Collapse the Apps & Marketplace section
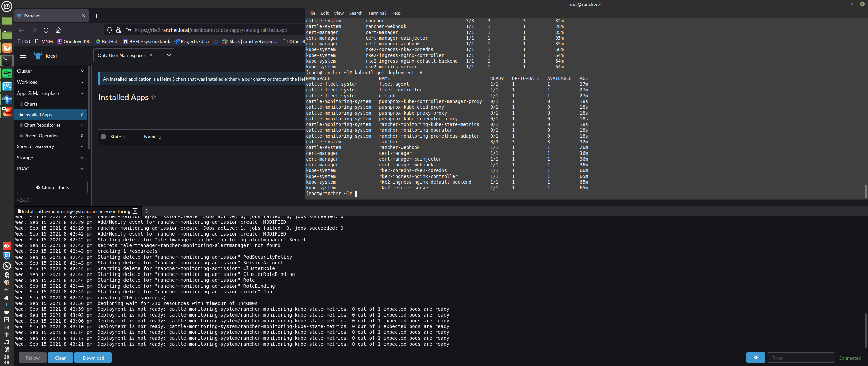The image size is (868, 366). point(51,93)
